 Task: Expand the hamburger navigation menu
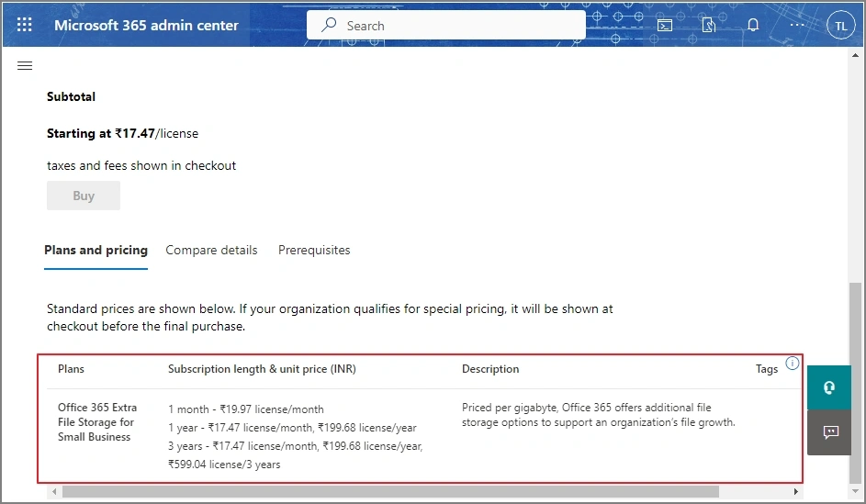(x=25, y=66)
